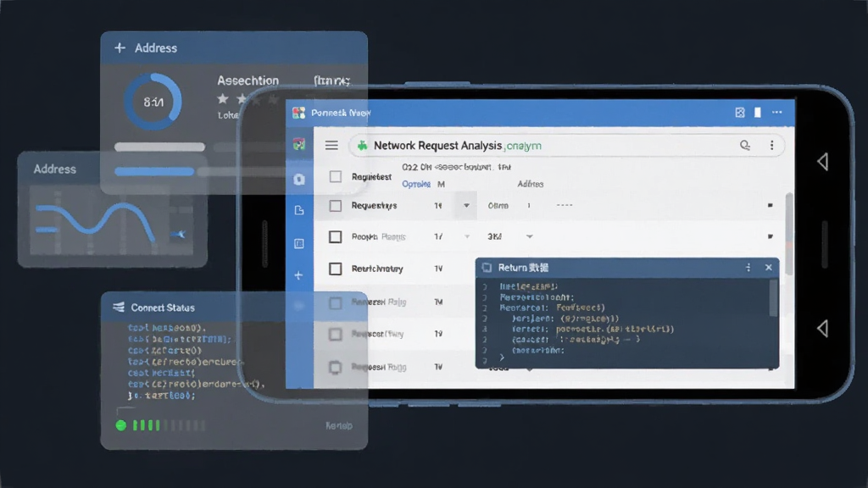The image size is (868, 488).
Task: Click the Network Request Analysis search field
Action: tap(567, 146)
